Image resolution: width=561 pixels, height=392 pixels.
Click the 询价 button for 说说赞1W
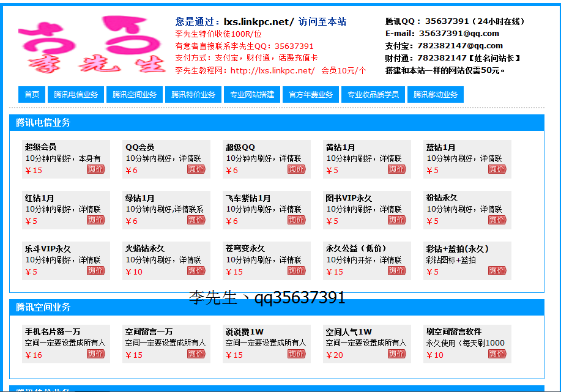click(x=297, y=354)
